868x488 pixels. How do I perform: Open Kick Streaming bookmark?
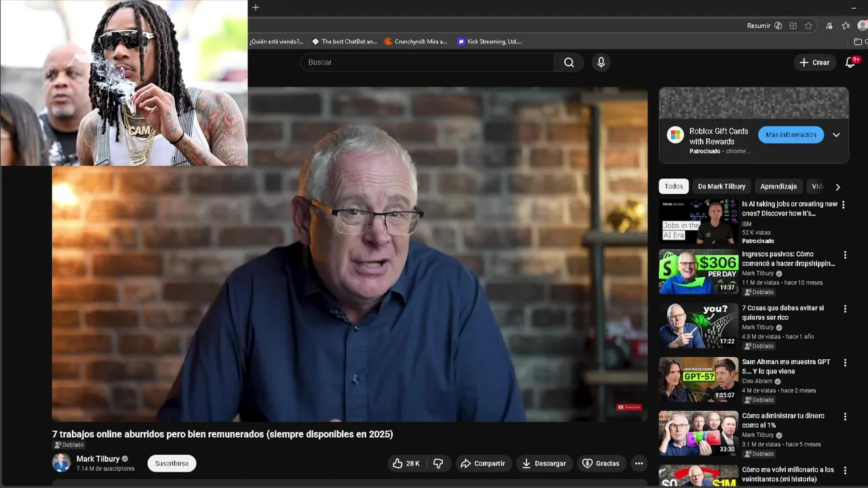pyautogui.click(x=490, y=41)
